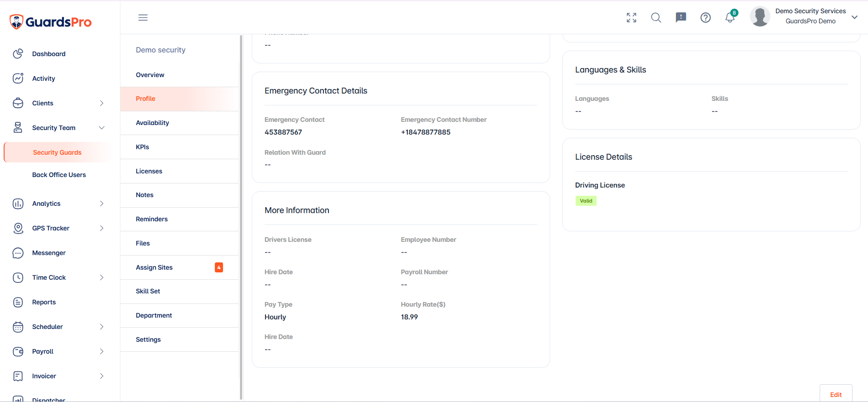Open notifications bell icon
The width and height of the screenshot is (868, 402).
tap(730, 17)
